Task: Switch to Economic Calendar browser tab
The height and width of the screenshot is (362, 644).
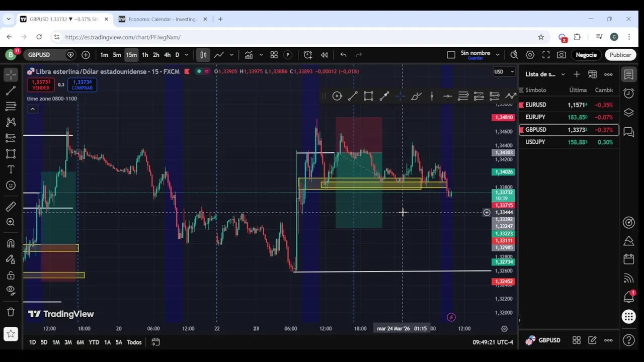Action: click(162, 19)
